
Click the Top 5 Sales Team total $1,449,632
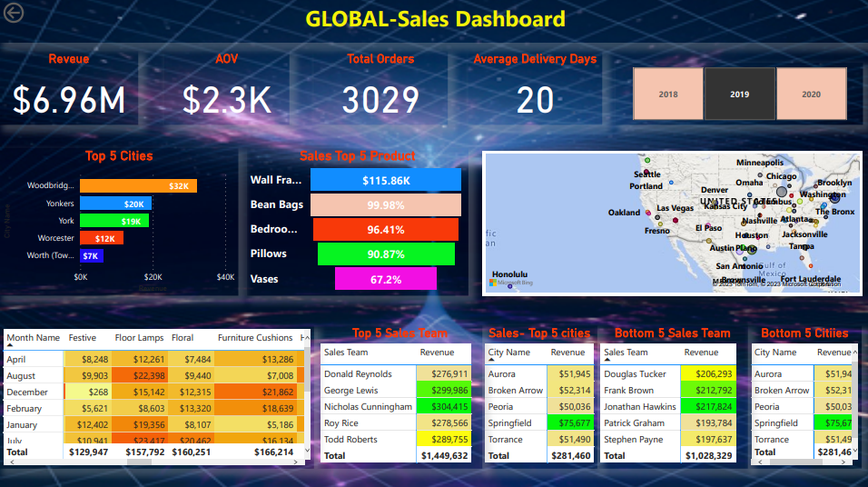445,455
